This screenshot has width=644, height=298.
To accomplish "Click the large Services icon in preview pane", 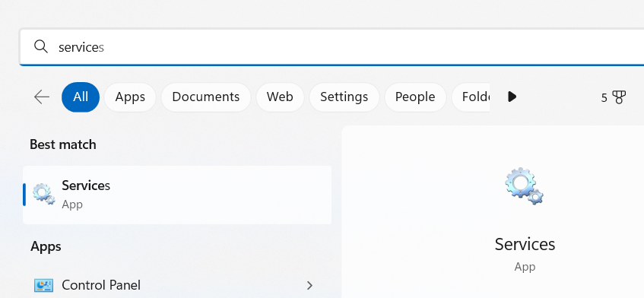I will (x=524, y=186).
